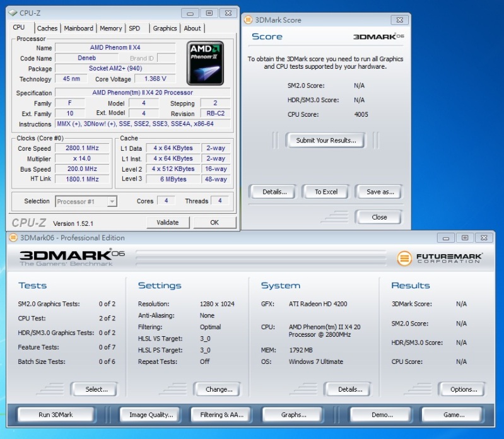The height and width of the screenshot is (439, 504).
Task: Click the Code Name value Deneb
Action: pos(87,58)
